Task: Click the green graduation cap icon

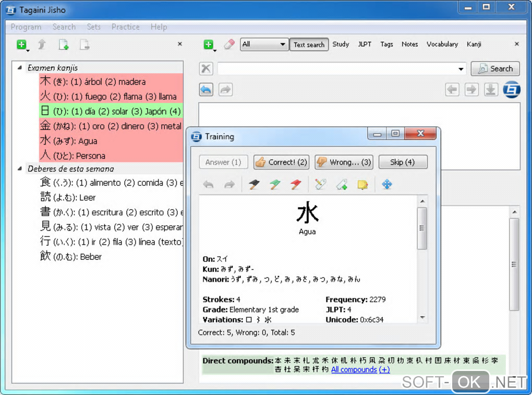Action: tap(275, 184)
